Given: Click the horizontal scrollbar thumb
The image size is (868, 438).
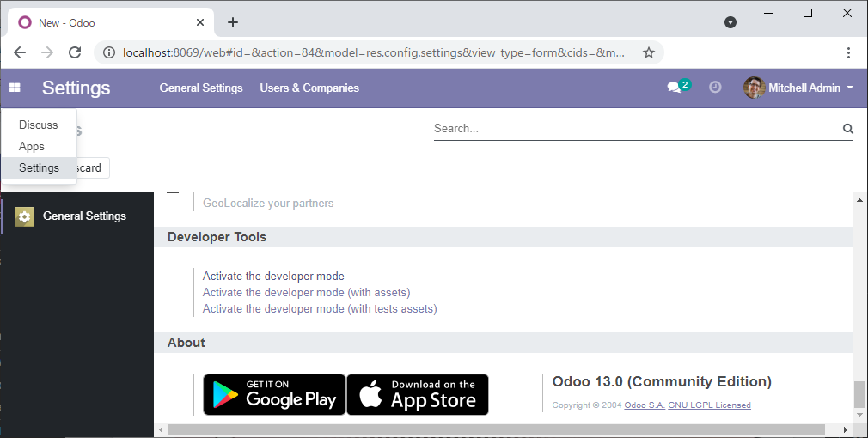Looking at the screenshot, I should (497, 429).
